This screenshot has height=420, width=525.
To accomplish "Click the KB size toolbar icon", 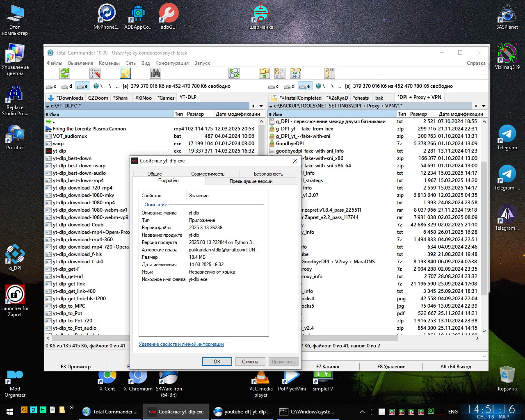I will coord(329,73).
